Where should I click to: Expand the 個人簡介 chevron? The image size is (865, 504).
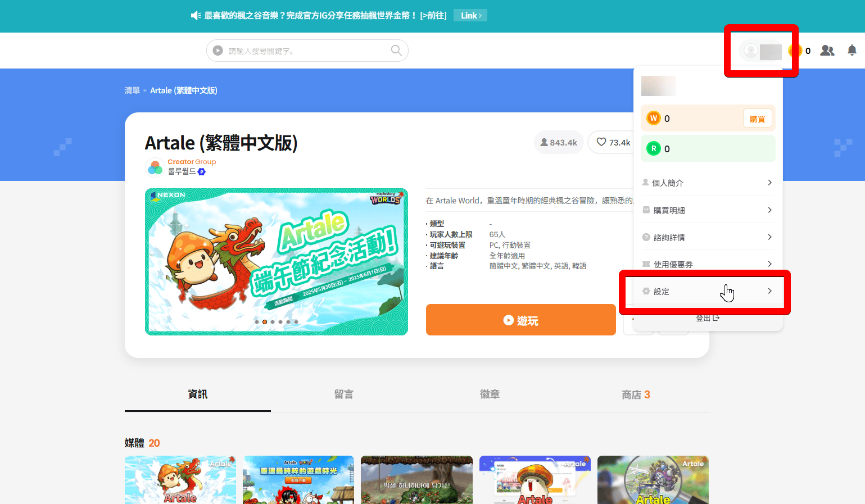769,183
